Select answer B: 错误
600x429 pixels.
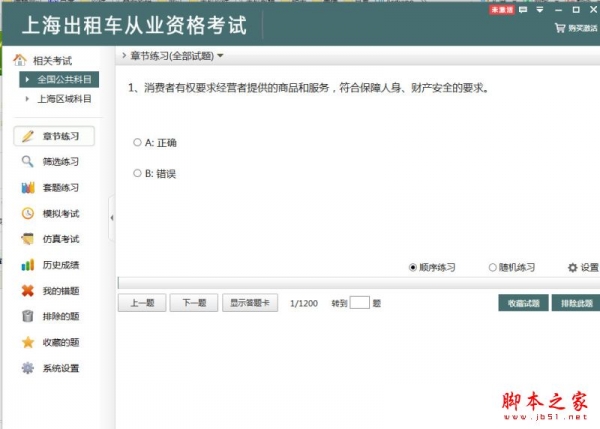(x=137, y=173)
